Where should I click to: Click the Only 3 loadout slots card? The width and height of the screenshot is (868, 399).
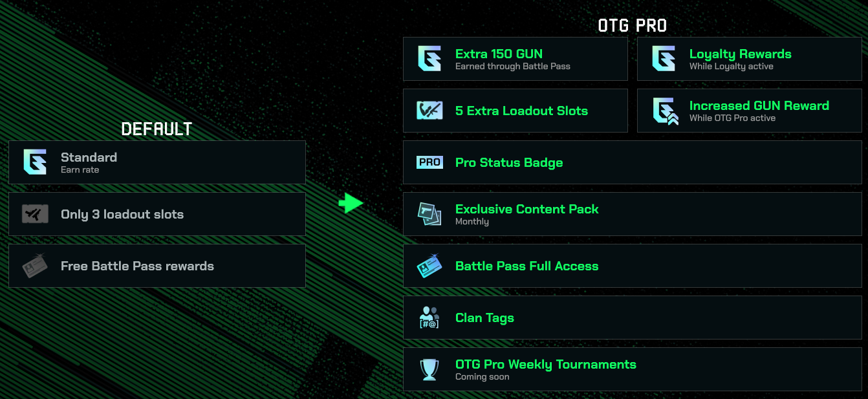(157, 214)
